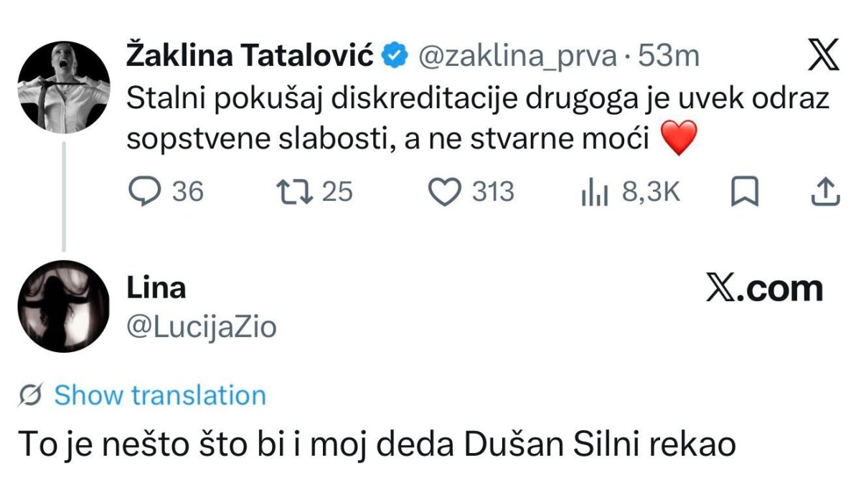Click the share upload icon

tap(824, 192)
